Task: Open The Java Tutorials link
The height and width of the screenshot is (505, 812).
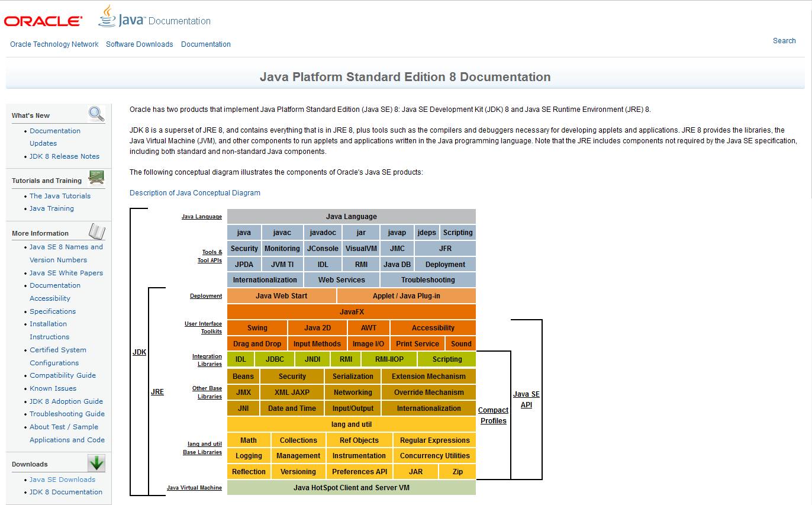Action: coord(60,196)
